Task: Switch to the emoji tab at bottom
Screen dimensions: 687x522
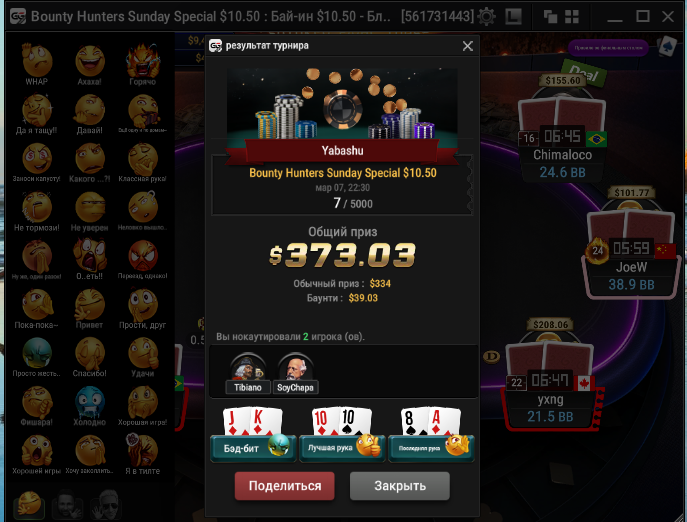Action: (29, 504)
